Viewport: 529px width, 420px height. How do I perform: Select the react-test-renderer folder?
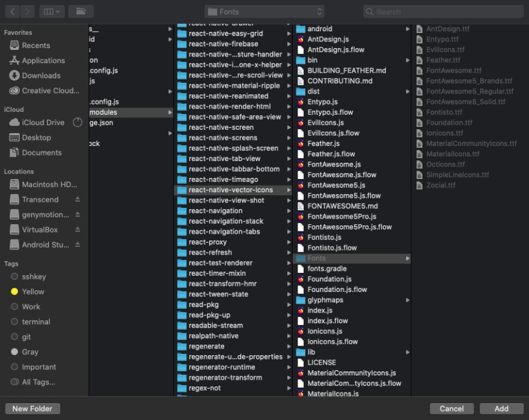[233, 263]
